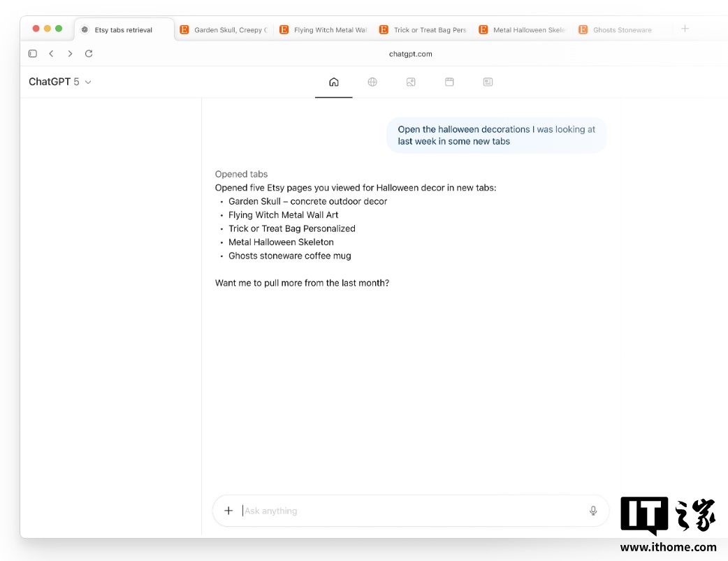This screenshot has width=728, height=561.
Task: Open a new tab with plus button
Action: click(x=685, y=29)
